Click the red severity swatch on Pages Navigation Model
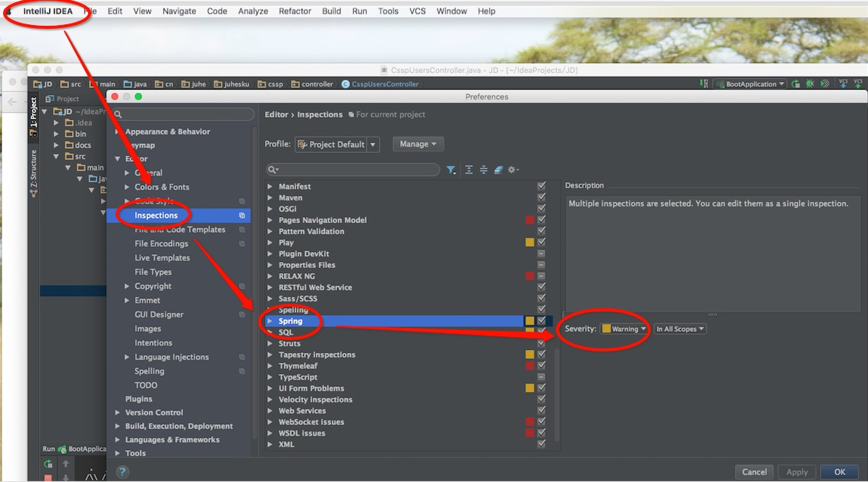This screenshot has width=868, height=482. tap(530, 219)
